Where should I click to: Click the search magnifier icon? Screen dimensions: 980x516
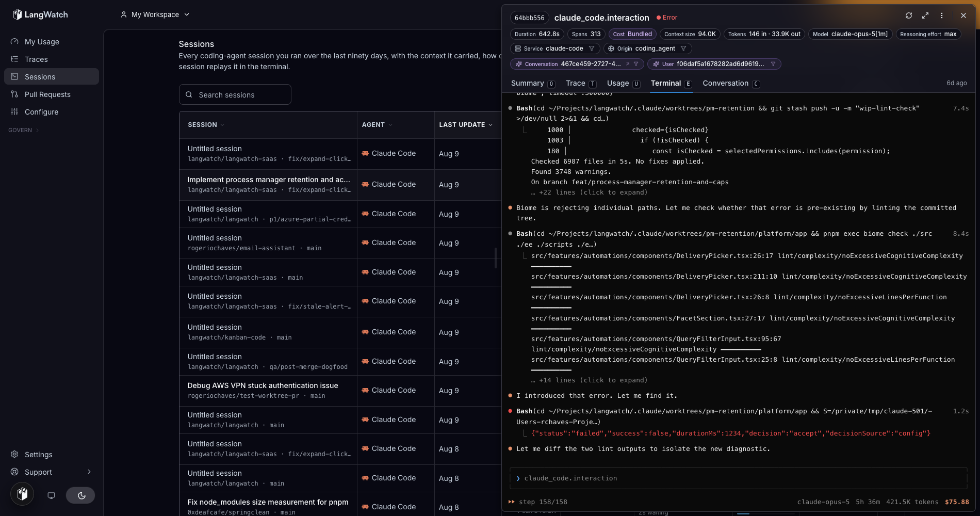pyautogui.click(x=189, y=94)
